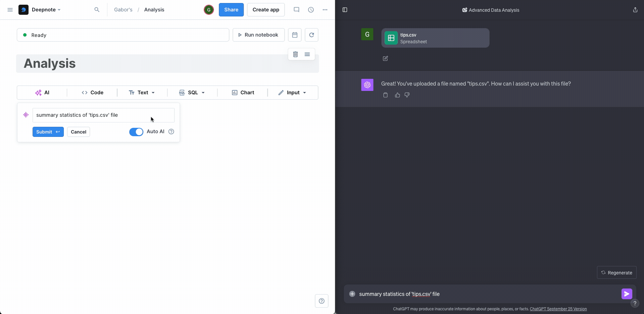
Task: Submit the AI prompt
Action: click(48, 132)
